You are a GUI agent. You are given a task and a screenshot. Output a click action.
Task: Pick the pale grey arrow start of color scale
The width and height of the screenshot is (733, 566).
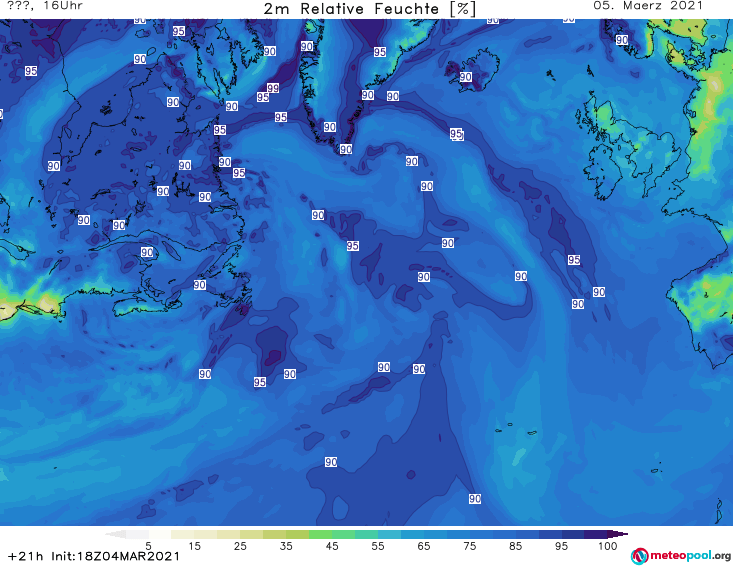115,534
